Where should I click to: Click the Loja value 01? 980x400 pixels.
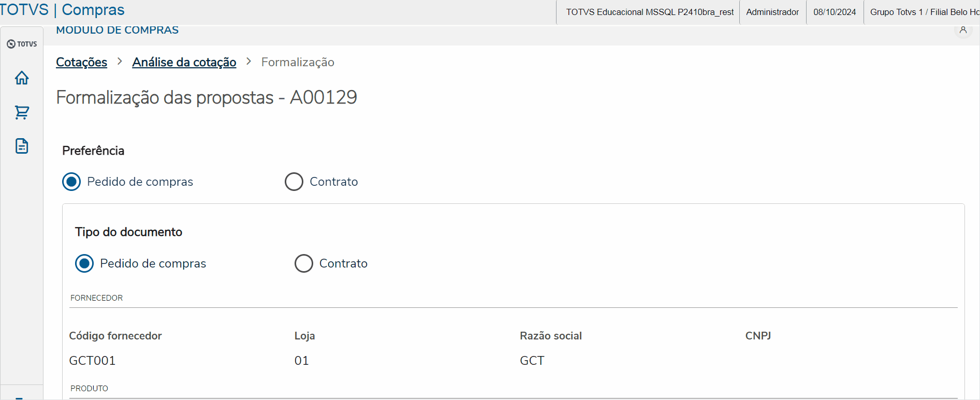click(302, 361)
